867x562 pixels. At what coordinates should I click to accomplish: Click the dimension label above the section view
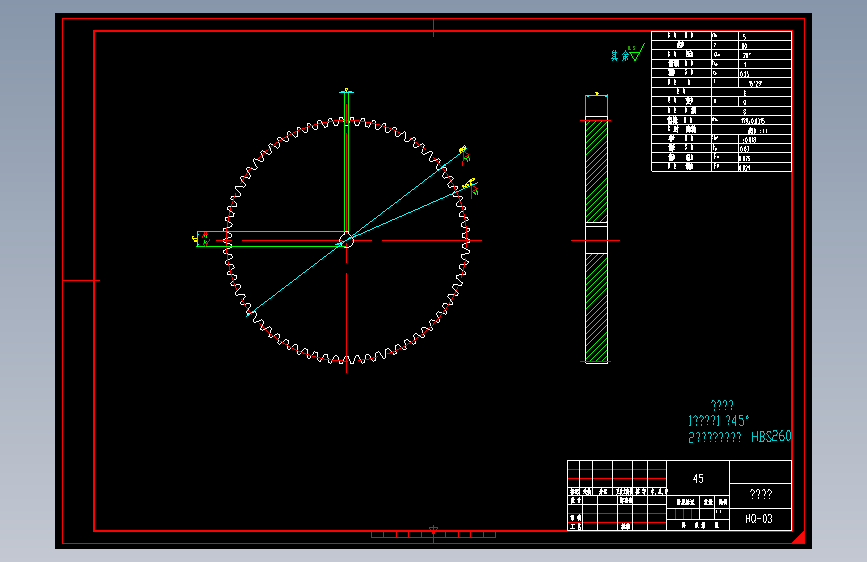[x=597, y=94]
